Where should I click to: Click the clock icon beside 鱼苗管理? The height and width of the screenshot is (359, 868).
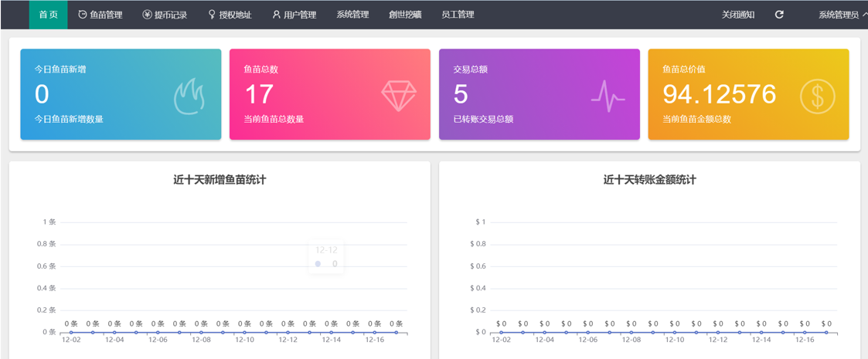coord(83,15)
